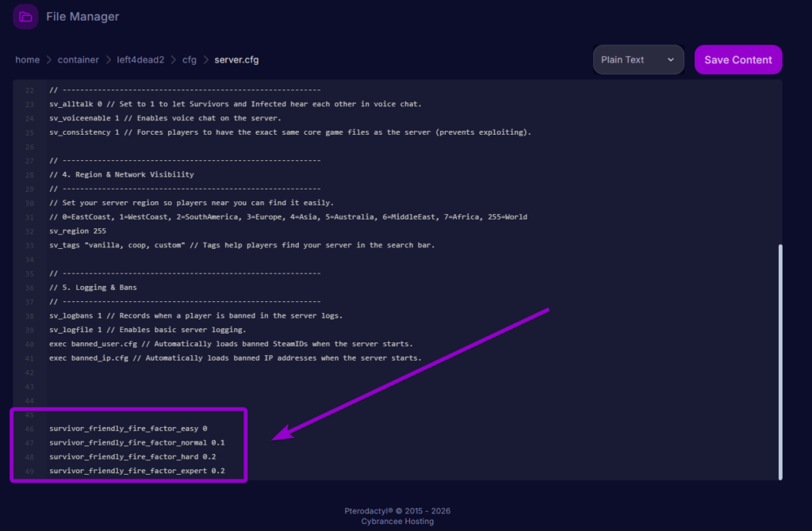Click the File Manager title text
The image size is (812, 531).
click(82, 17)
